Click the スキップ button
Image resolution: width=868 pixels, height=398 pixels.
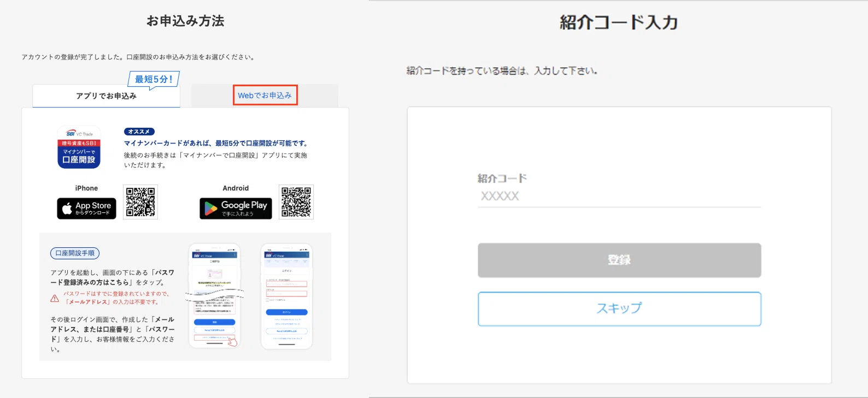pos(619,309)
